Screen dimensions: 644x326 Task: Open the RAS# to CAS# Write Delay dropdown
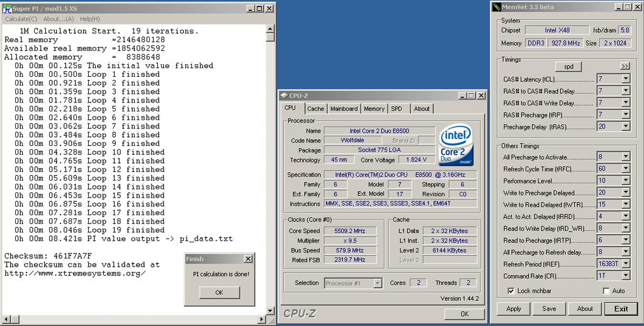(x=626, y=103)
